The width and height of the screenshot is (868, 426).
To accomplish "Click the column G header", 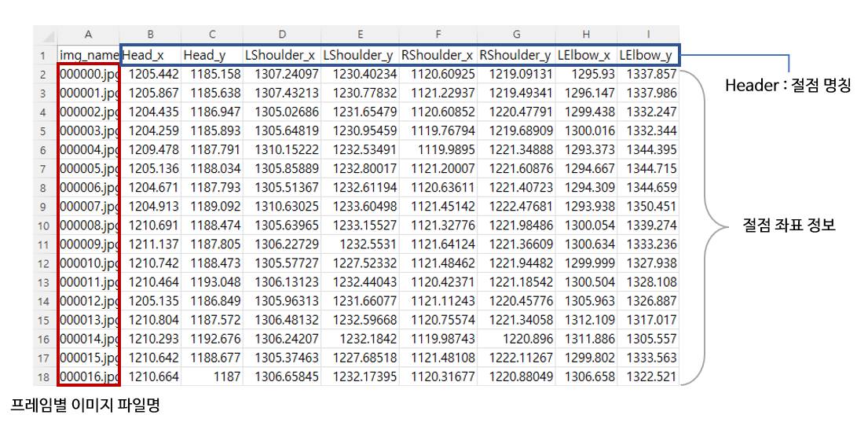I will (x=516, y=35).
